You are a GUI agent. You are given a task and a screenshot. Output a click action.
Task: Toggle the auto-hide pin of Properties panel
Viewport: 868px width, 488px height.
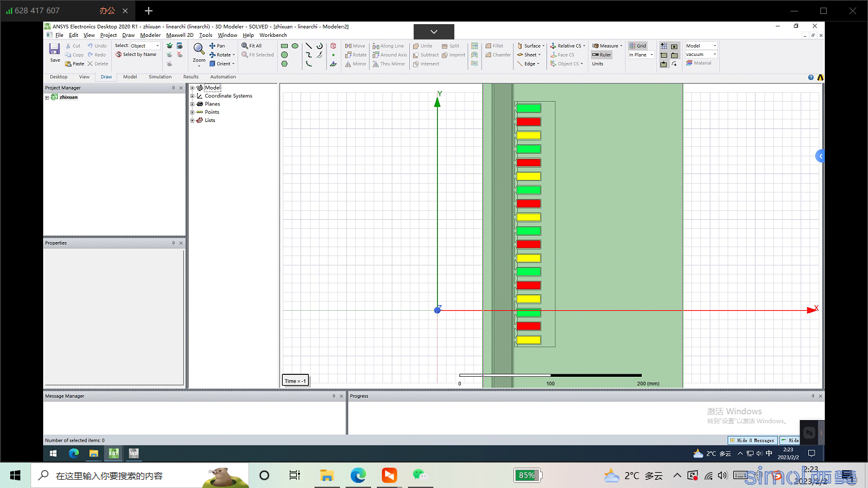pyautogui.click(x=173, y=243)
